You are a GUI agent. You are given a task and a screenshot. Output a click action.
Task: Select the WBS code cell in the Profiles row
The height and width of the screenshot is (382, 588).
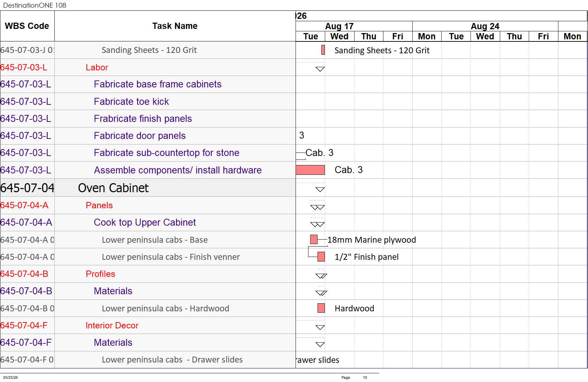pos(27,274)
